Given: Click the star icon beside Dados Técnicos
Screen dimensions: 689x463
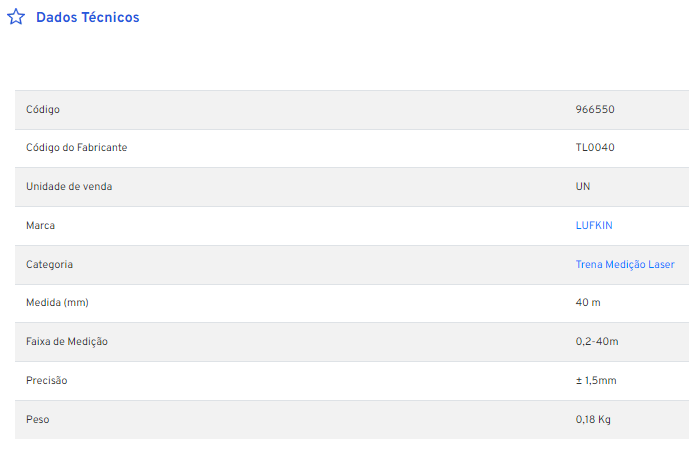Looking at the screenshot, I should point(16,17).
